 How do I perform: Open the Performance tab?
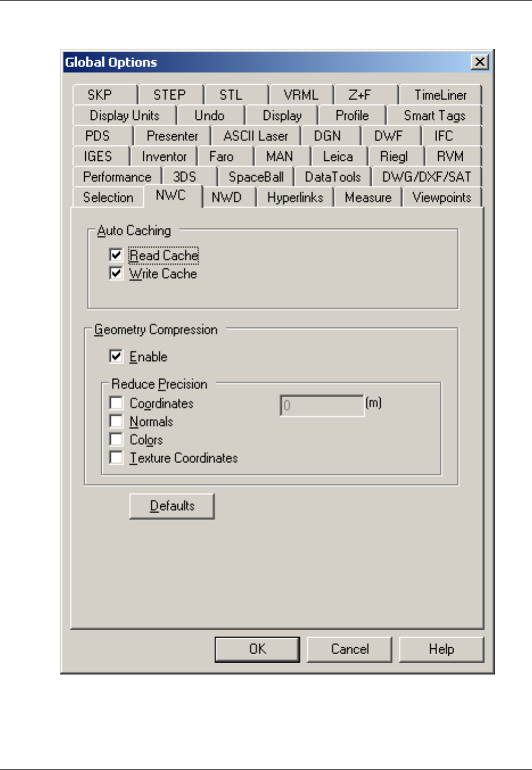[x=117, y=177]
